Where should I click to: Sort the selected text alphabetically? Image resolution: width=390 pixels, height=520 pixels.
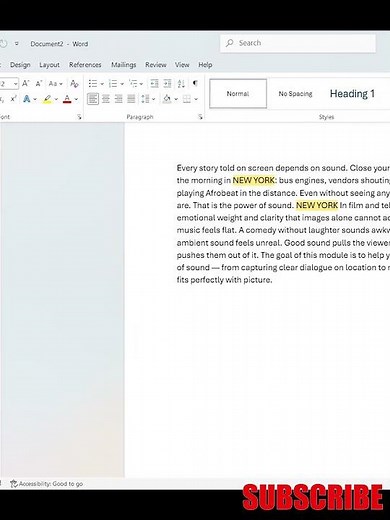point(181,83)
